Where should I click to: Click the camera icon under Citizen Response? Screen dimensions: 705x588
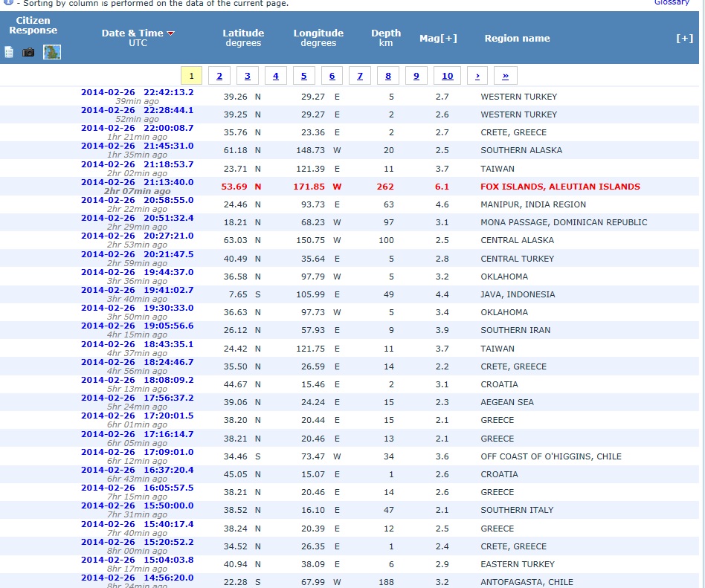[28, 52]
